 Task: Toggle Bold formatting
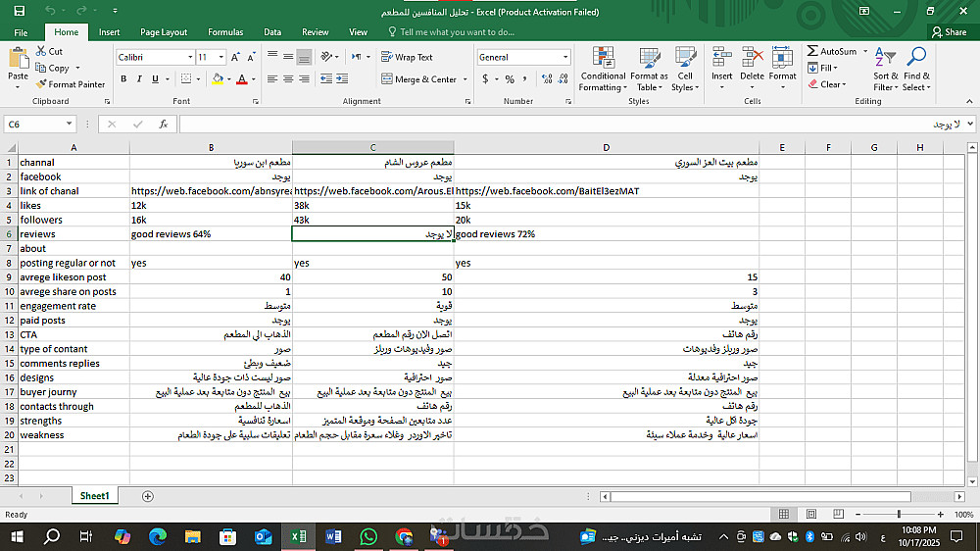pyautogui.click(x=123, y=78)
